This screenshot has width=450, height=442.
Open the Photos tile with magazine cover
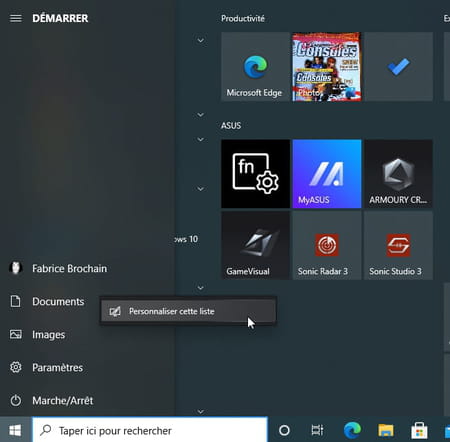[327, 67]
